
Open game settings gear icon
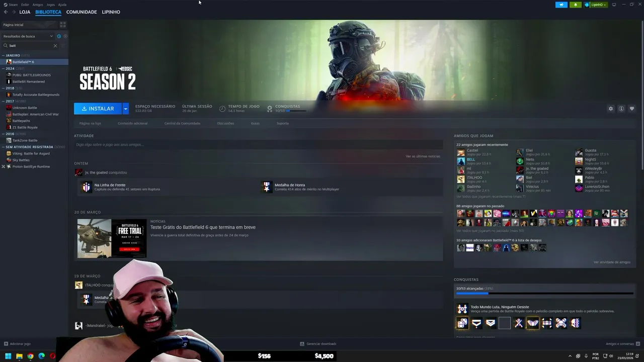(611, 109)
